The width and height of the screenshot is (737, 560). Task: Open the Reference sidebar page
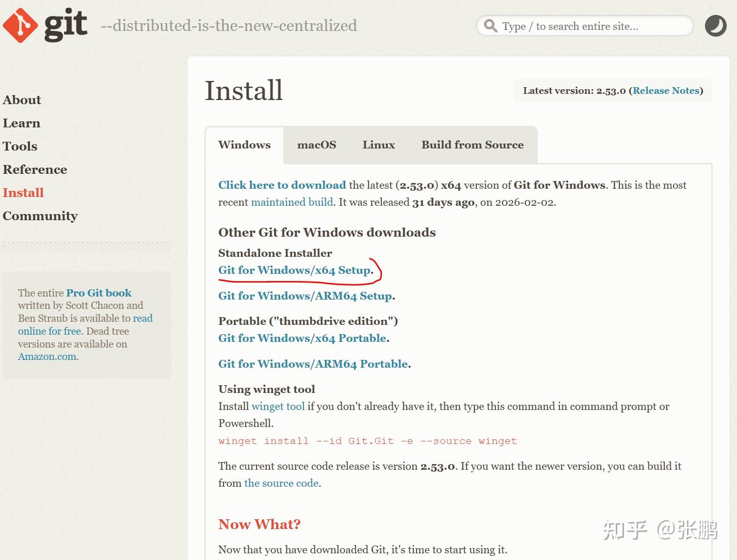[x=35, y=170]
